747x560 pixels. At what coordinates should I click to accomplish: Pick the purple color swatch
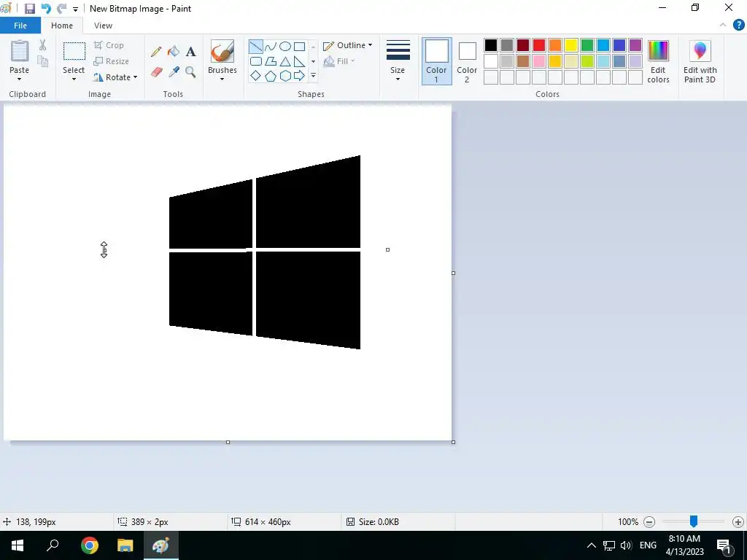coord(635,45)
